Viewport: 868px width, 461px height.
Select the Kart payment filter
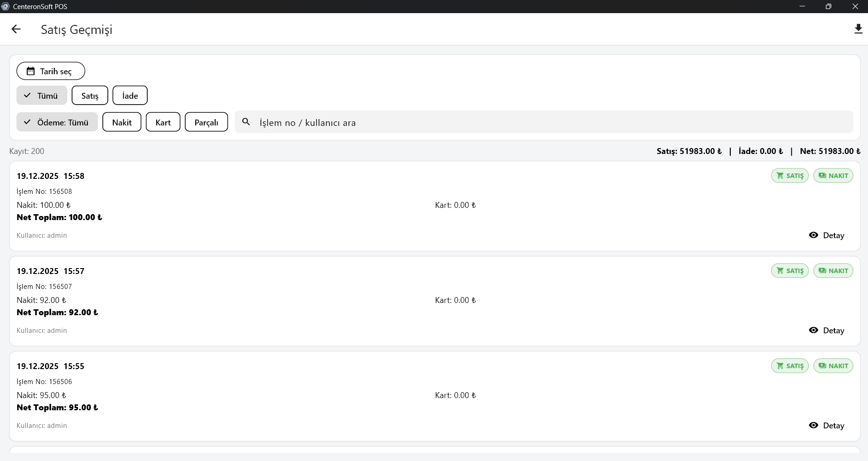163,122
